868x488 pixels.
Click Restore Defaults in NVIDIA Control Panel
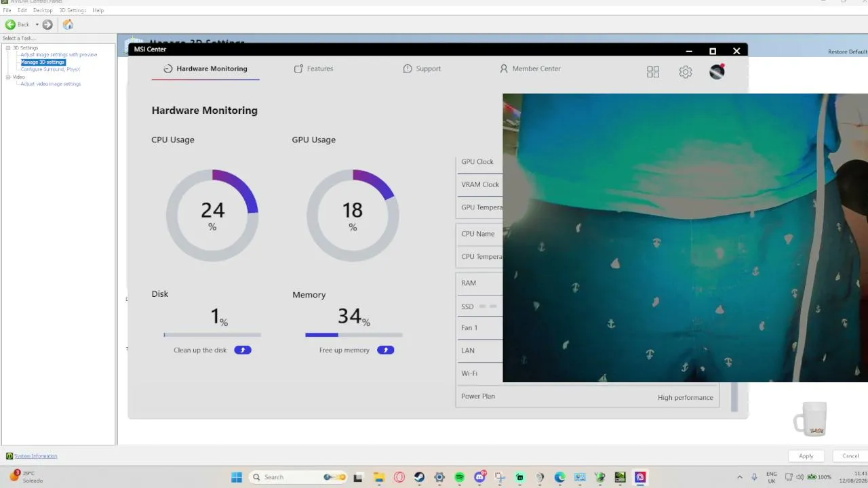(x=848, y=52)
